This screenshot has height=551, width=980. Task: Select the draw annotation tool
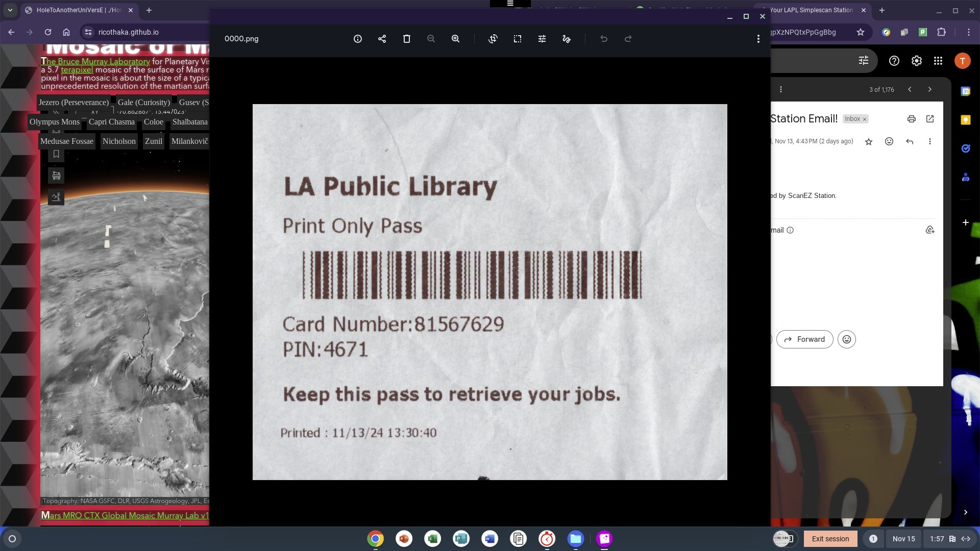click(567, 39)
